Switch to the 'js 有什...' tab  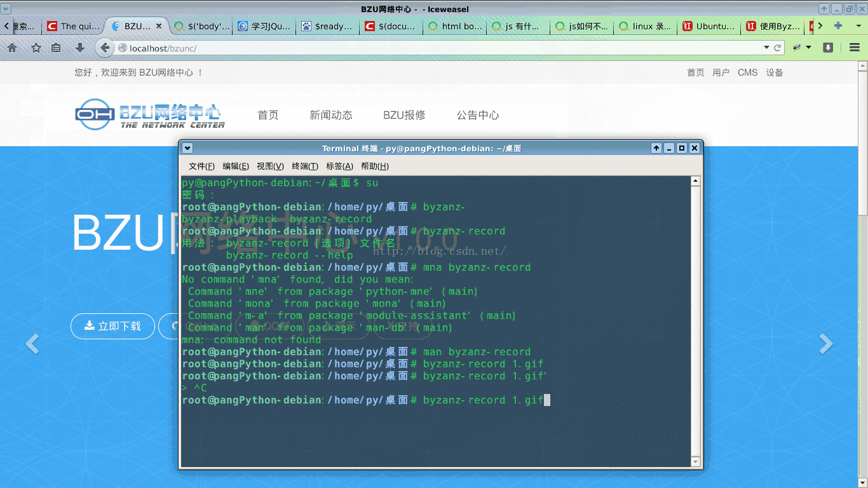coord(519,27)
